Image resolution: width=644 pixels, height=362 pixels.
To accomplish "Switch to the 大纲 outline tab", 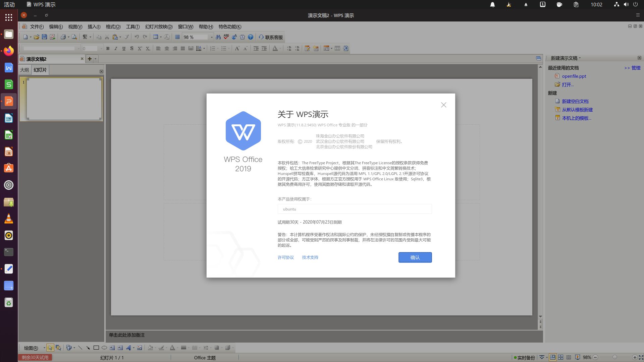I will (24, 70).
